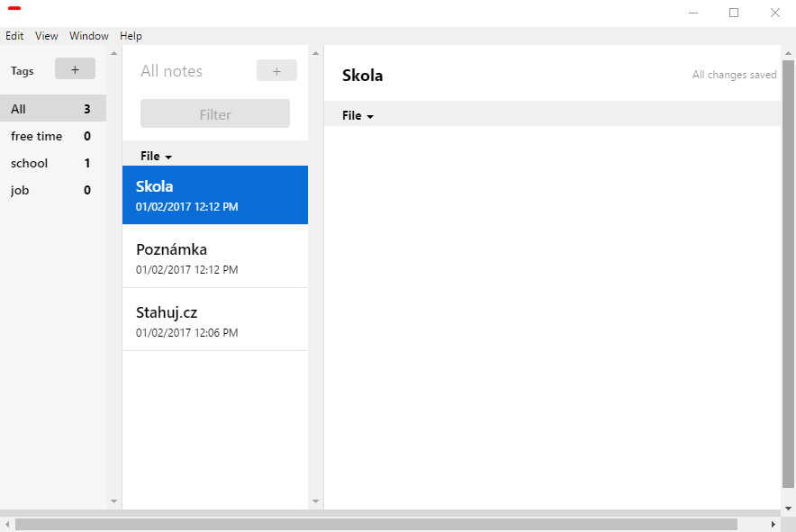Open the Poznámka note
The width and height of the screenshot is (796, 532).
tap(215, 258)
